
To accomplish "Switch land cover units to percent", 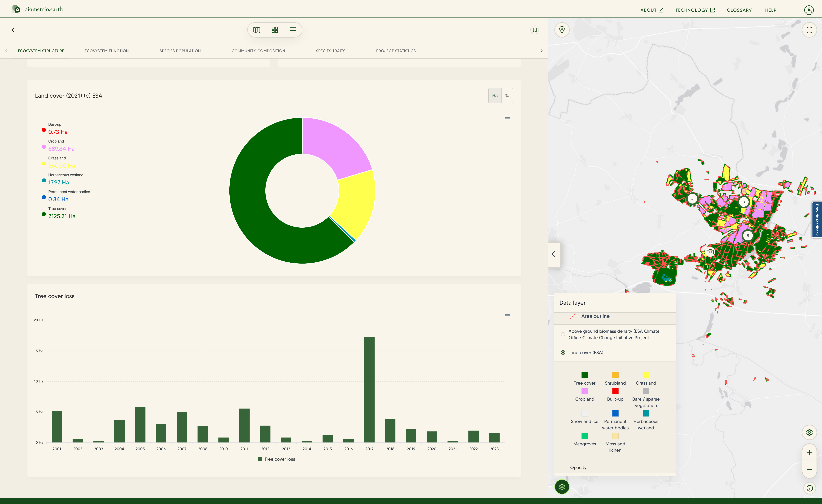I will click(x=507, y=96).
